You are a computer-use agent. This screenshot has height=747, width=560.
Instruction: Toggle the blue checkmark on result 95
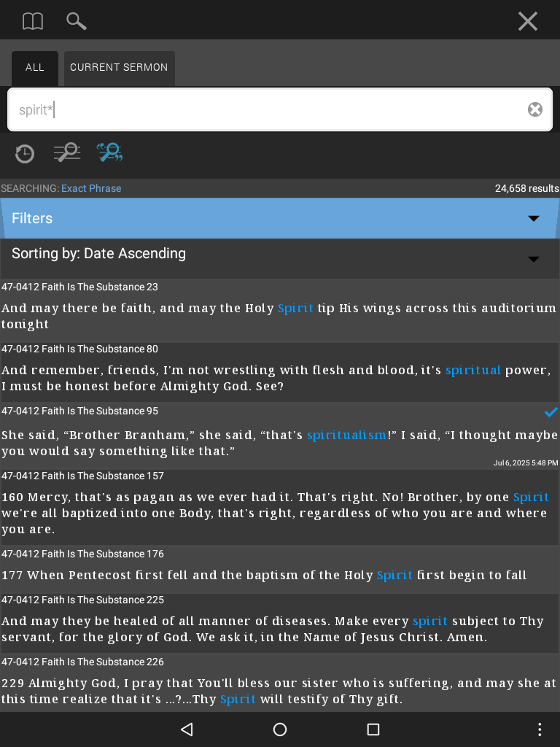[551, 412]
